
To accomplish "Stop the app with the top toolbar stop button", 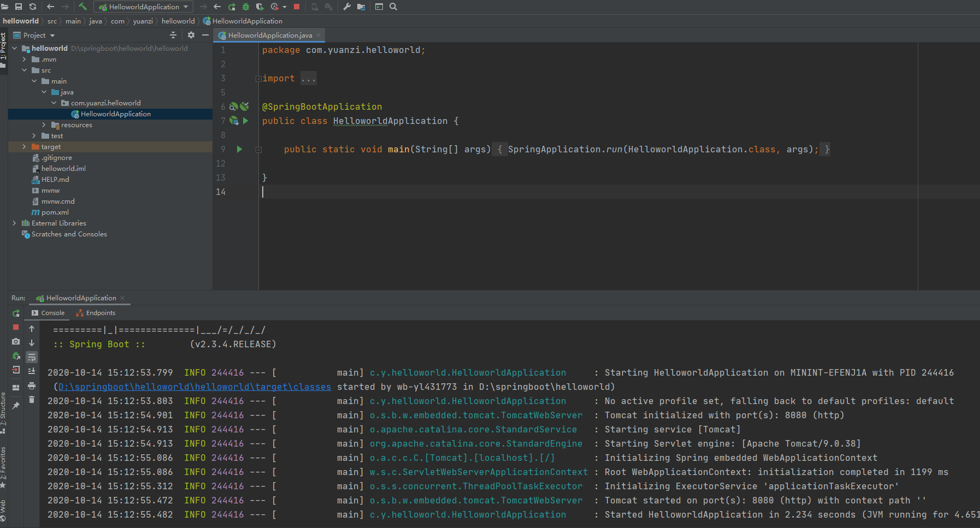I will click(297, 7).
